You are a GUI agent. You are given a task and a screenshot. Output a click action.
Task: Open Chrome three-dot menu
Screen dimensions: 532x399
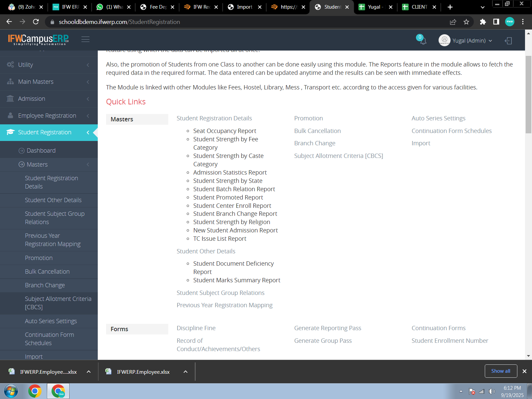tap(523, 22)
